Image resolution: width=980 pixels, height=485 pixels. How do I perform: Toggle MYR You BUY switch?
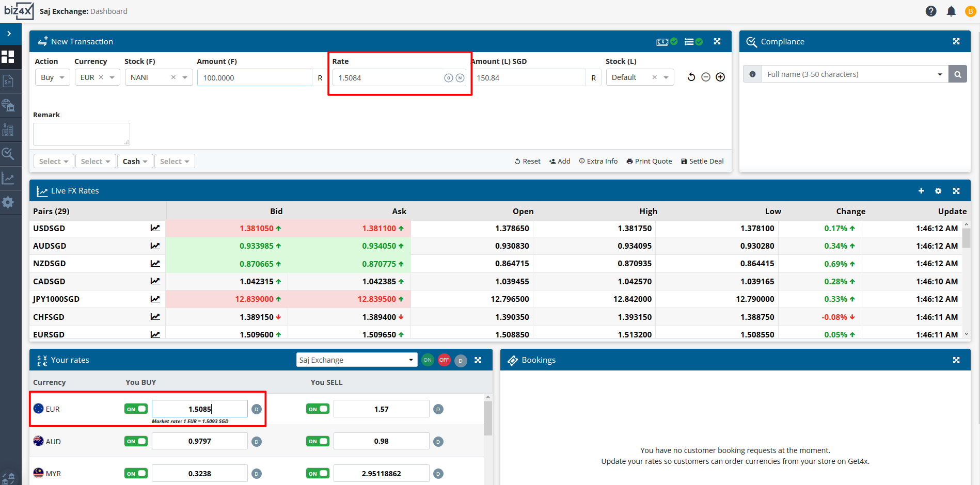[136, 473]
